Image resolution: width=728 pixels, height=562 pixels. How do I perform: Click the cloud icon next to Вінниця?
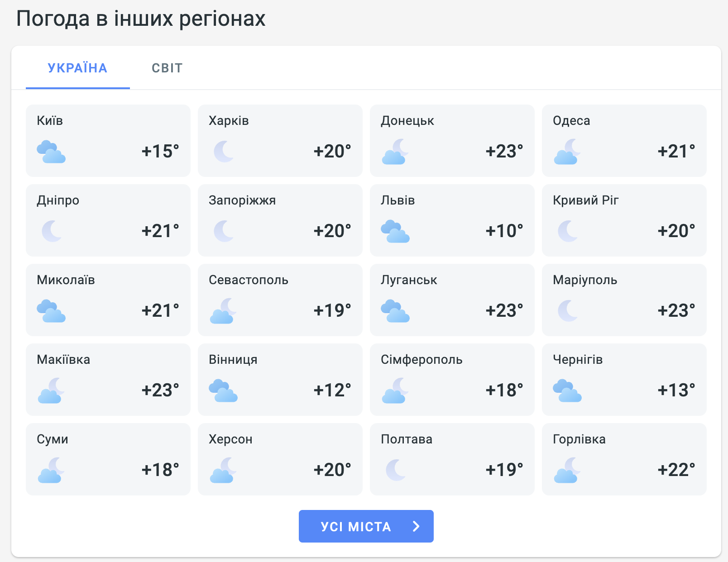pos(223,391)
